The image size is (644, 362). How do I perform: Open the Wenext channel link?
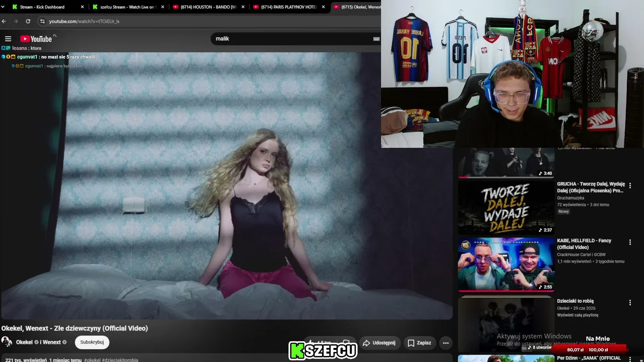[52, 342]
